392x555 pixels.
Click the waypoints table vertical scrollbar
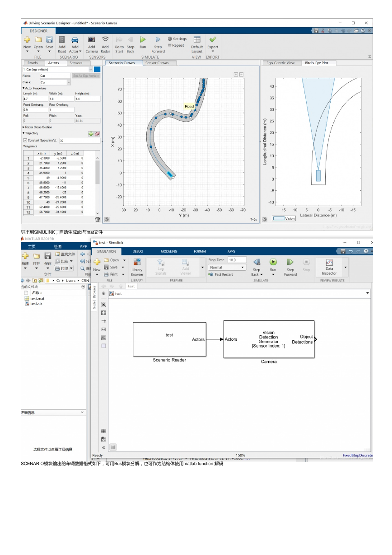tap(97, 185)
